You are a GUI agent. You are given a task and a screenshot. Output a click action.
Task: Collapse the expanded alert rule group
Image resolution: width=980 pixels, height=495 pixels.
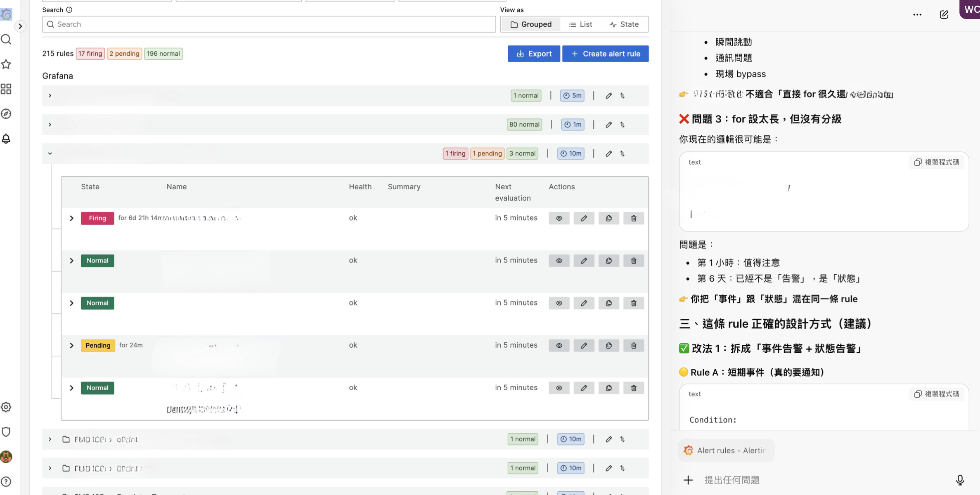click(50, 153)
